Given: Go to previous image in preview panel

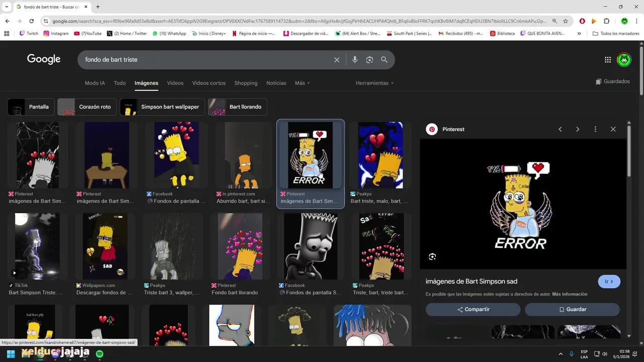Looking at the screenshot, I should (560, 129).
